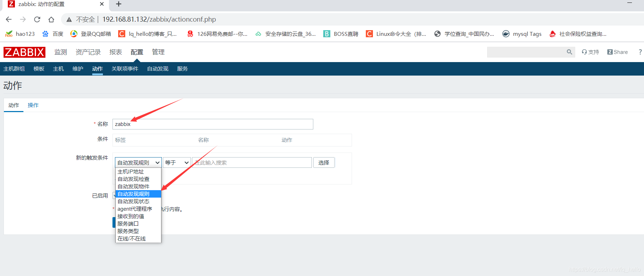
Task: Select agent代理程序 option
Action: tap(138, 209)
